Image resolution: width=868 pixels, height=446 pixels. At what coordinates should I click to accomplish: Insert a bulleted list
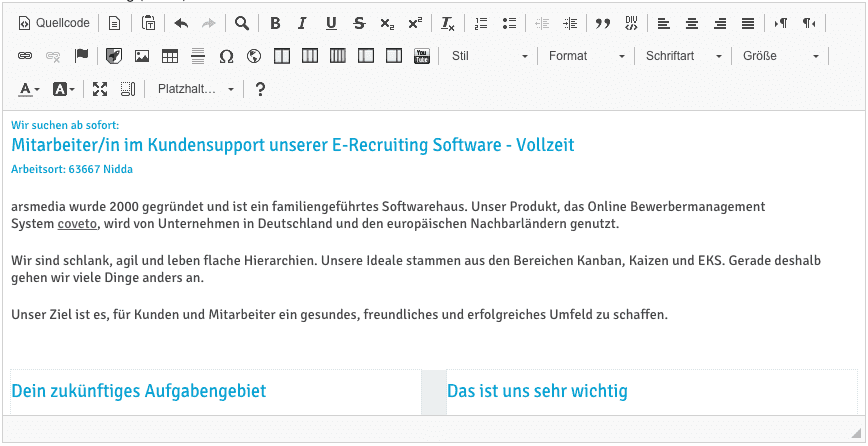[509, 23]
